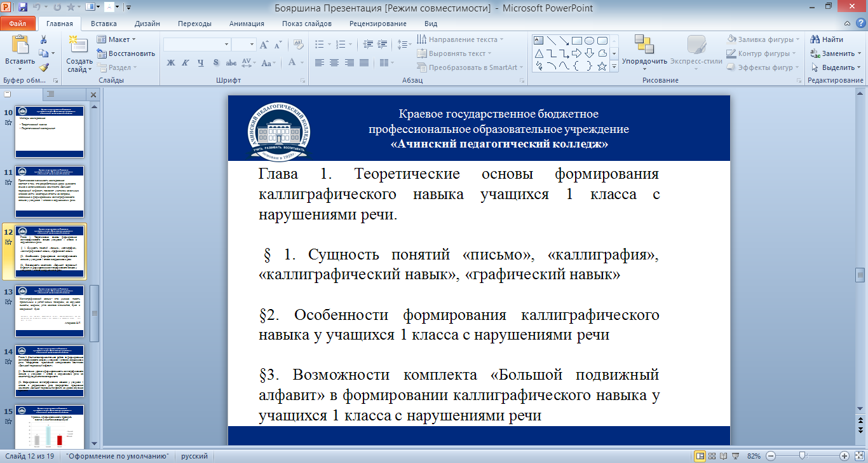
Task: Select the triangle shape in gallery
Action: [539, 53]
